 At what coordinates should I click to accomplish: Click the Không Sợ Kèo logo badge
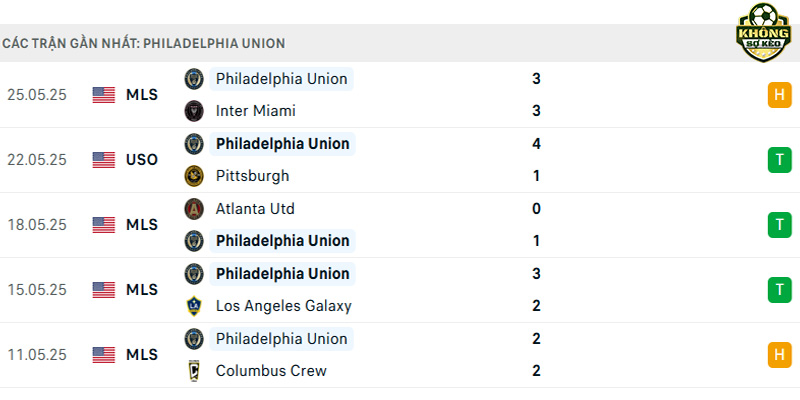coord(763,32)
